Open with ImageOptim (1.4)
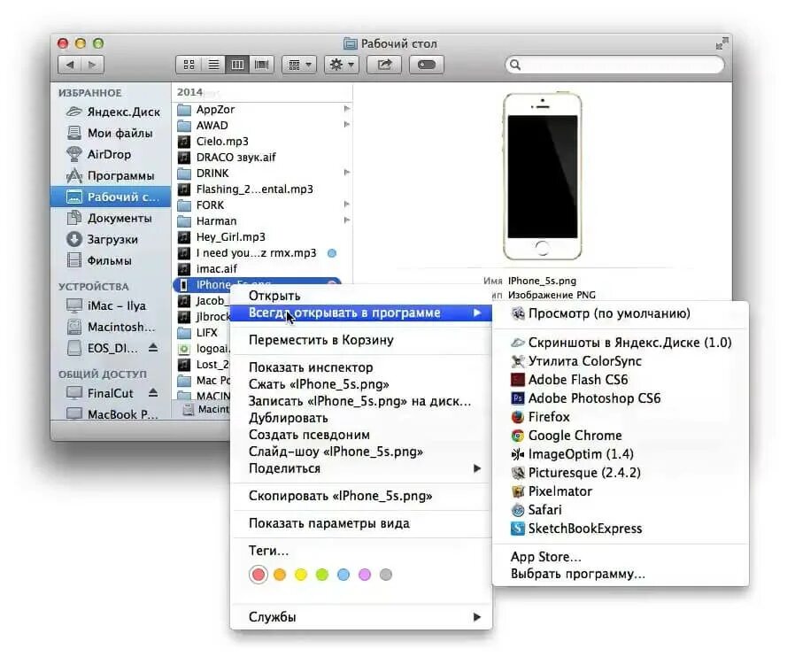The height and width of the screenshot is (672, 795). tap(621, 454)
